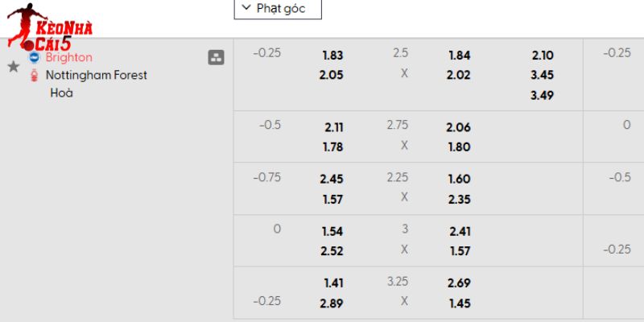
Task: Click the KèoNhàCái5 site logo
Action: pyautogui.click(x=48, y=32)
